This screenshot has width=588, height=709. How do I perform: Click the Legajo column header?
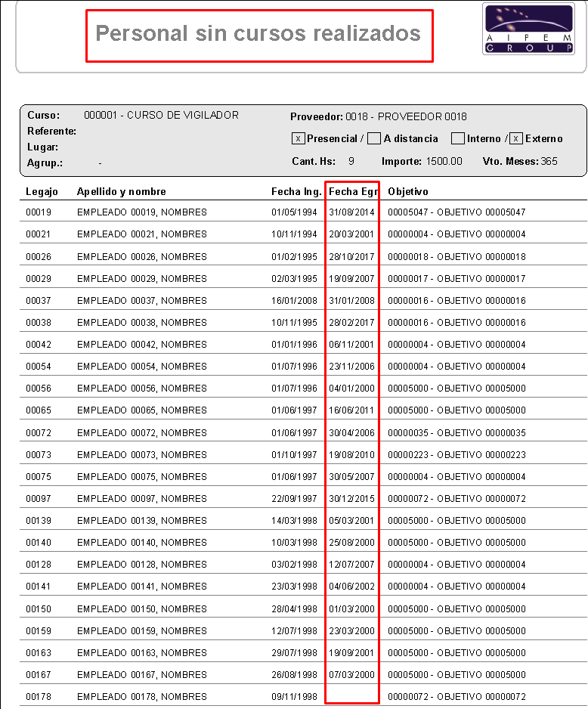click(42, 192)
